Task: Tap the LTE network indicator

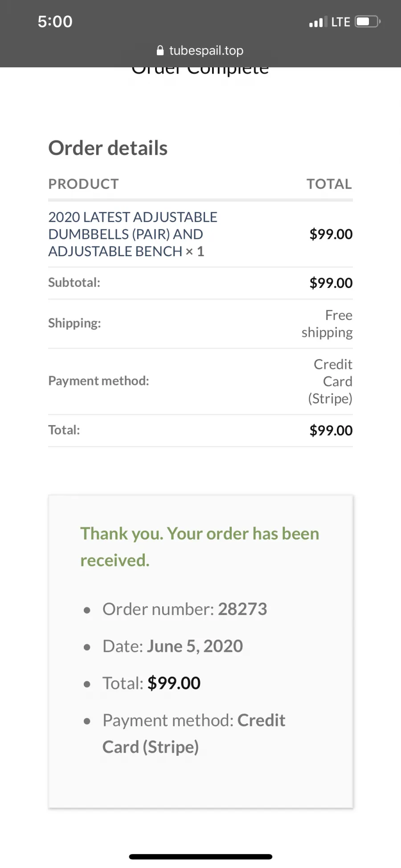Action: click(341, 22)
